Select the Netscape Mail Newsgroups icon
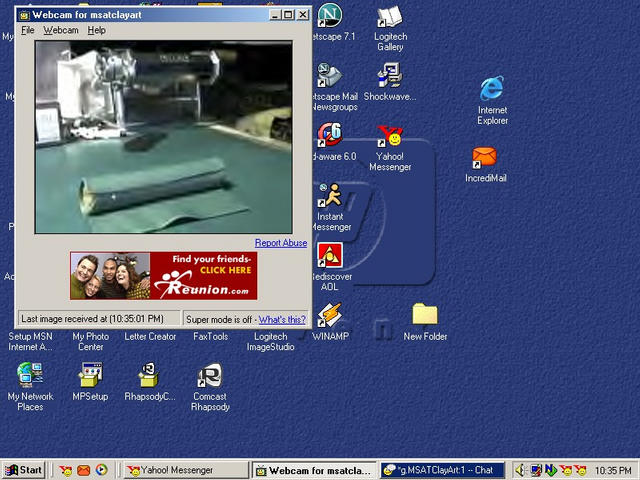The width and height of the screenshot is (640, 480). pos(330,76)
